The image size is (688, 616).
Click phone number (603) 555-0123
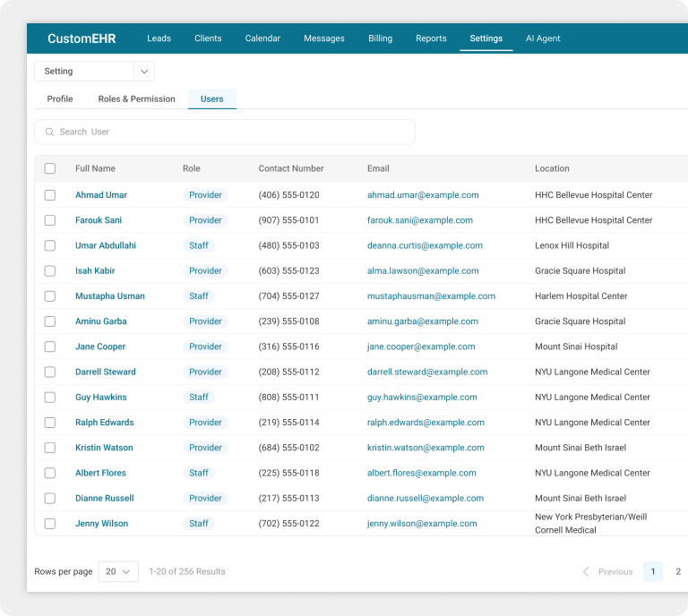288,271
